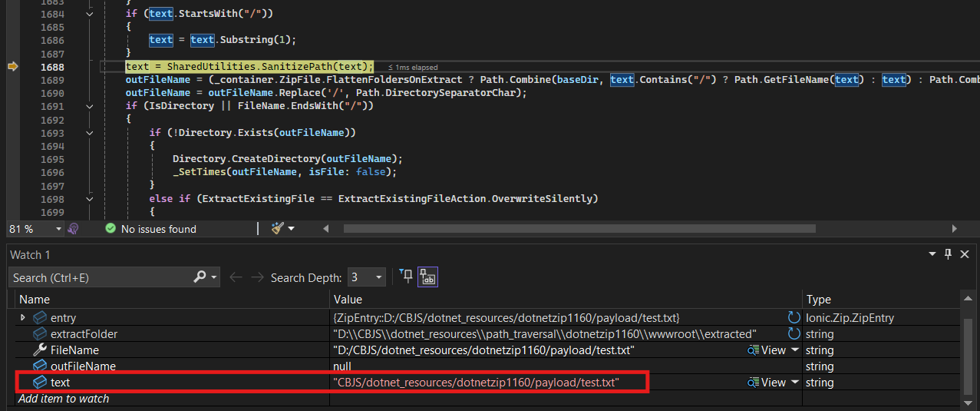Click View button on the text row

tap(767, 382)
